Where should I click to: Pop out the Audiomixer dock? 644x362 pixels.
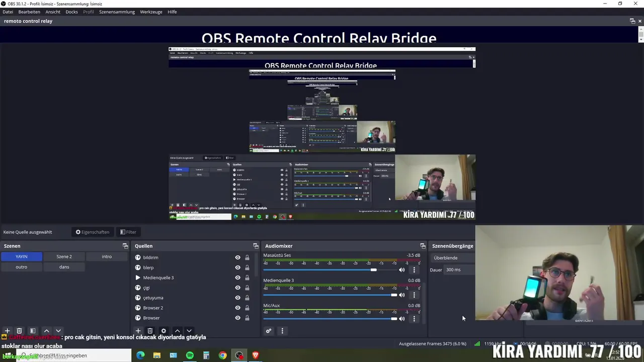[423, 246]
